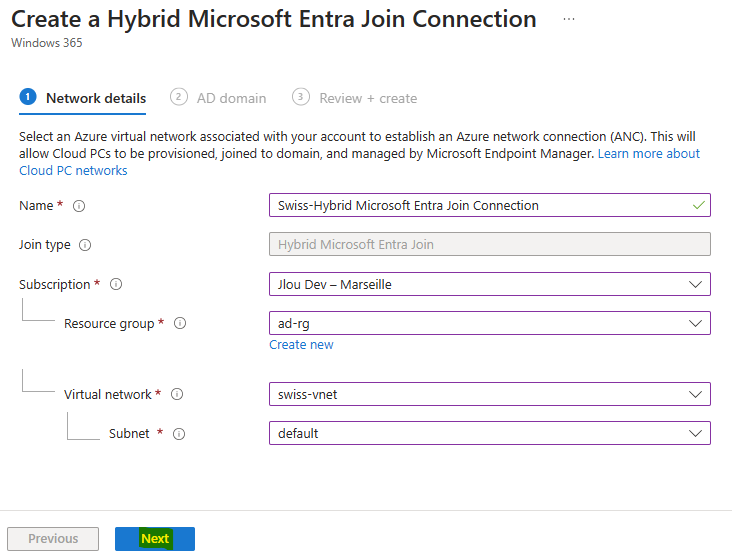The width and height of the screenshot is (732, 556).
Task: Click the Previous button
Action: [53, 539]
